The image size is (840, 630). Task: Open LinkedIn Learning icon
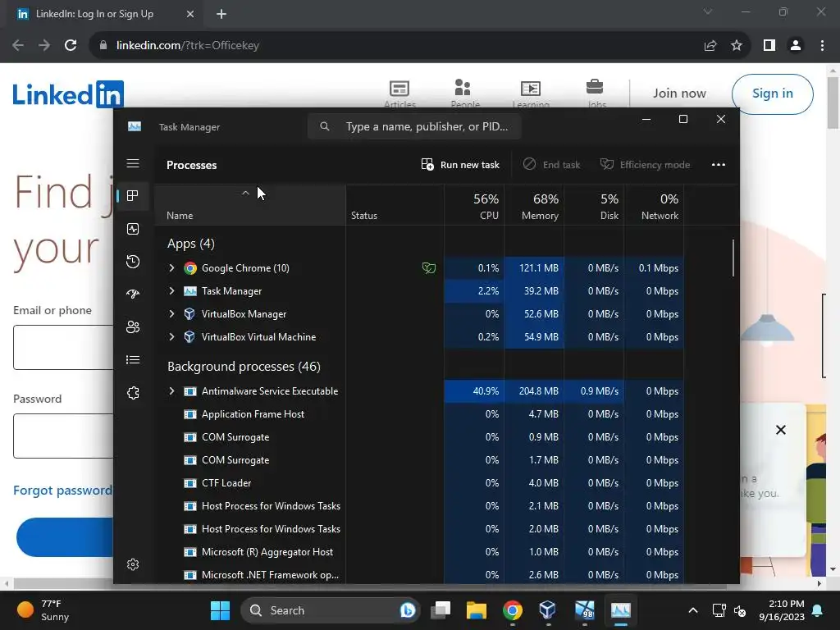(x=531, y=89)
